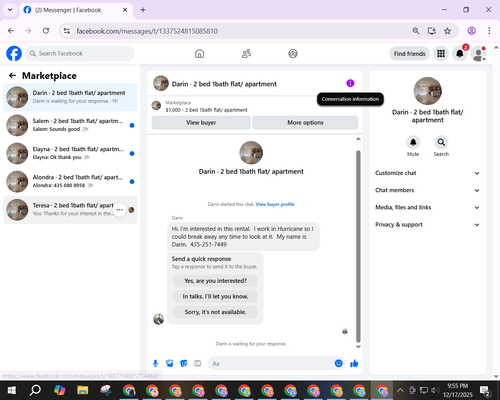
Task: Click the voice clip microphone icon
Action: [155, 363]
